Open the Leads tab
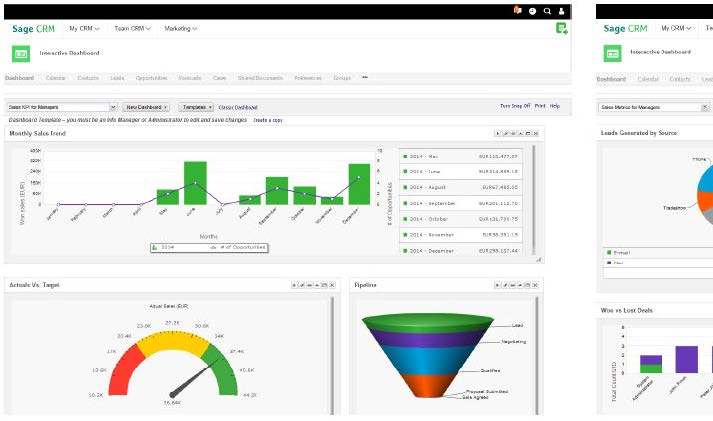 [x=117, y=78]
